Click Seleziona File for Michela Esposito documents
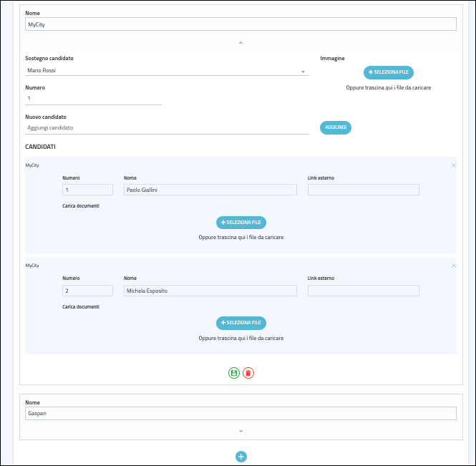Viewport: 476px width, 466px height. 241,323
